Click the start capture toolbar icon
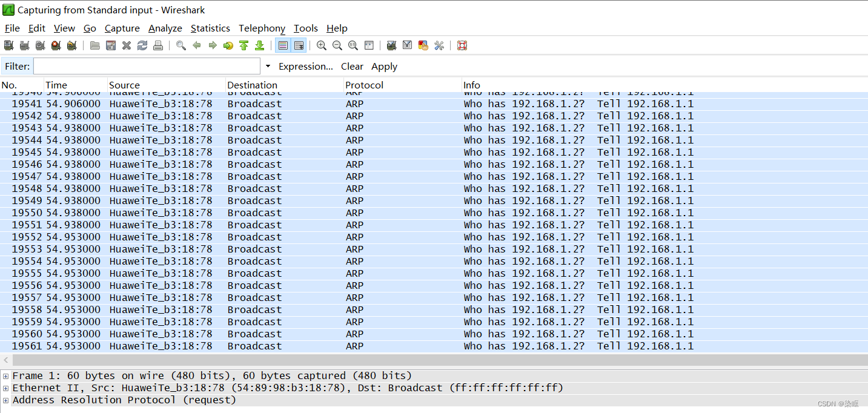Viewport: 868px width, 413px height. [x=40, y=45]
